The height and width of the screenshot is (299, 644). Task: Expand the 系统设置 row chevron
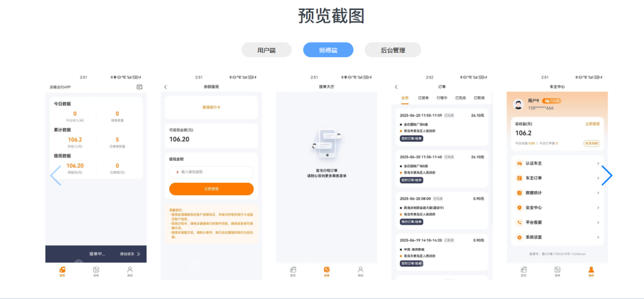(597, 237)
